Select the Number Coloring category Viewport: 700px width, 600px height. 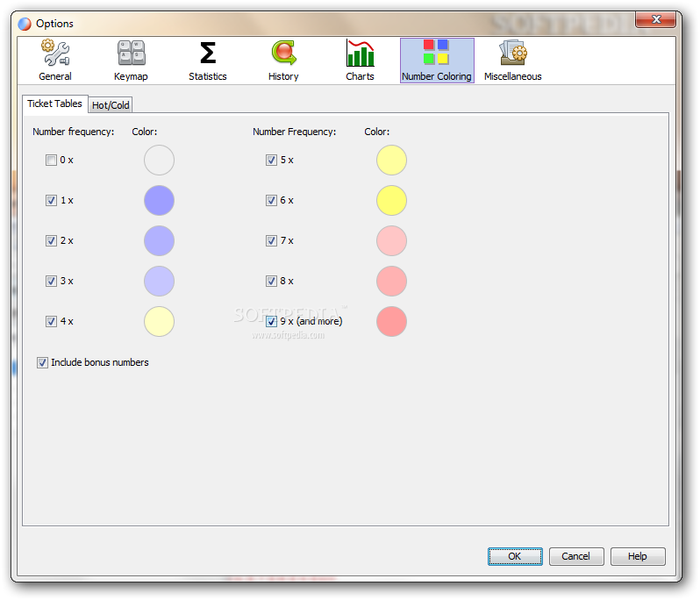(x=437, y=61)
